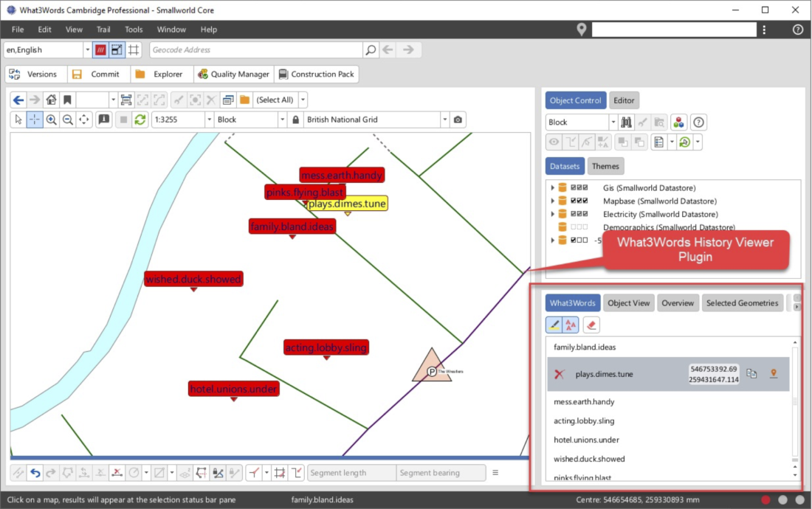This screenshot has width=812, height=509.
Task: Toggle the red What3Words grid button
Action: (100, 49)
